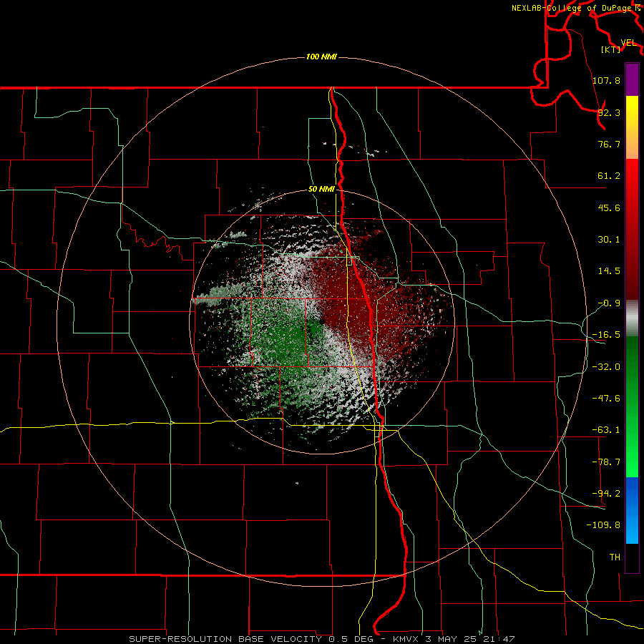Pick the gray near-zero color bar segment

coord(632,318)
